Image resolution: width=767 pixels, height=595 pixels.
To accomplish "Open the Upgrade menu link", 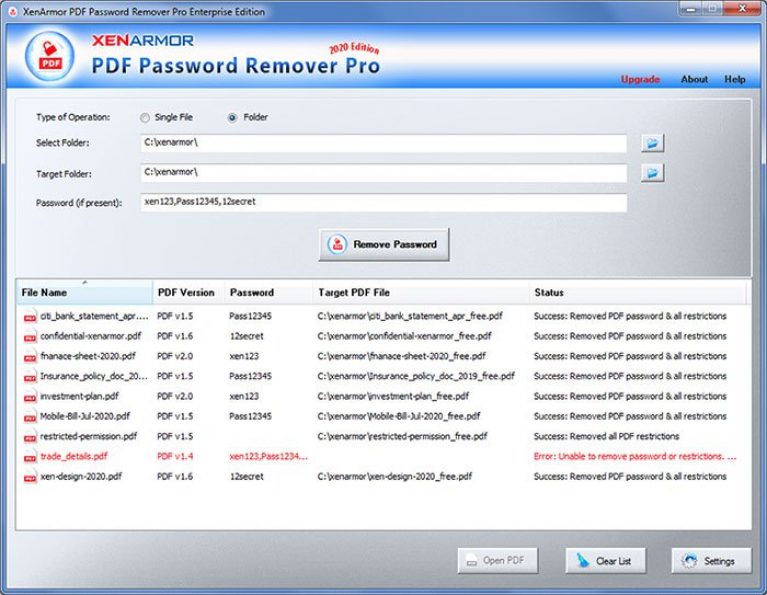I will tap(640, 79).
